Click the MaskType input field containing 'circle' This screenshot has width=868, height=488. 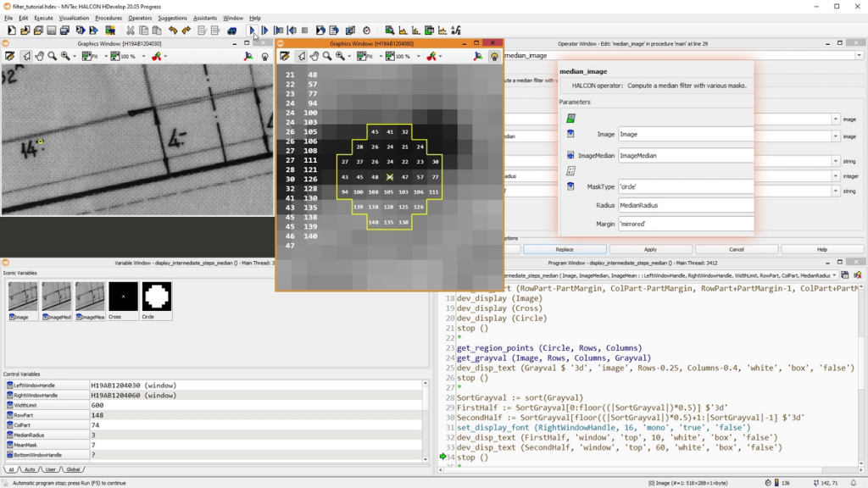tap(685, 186)
